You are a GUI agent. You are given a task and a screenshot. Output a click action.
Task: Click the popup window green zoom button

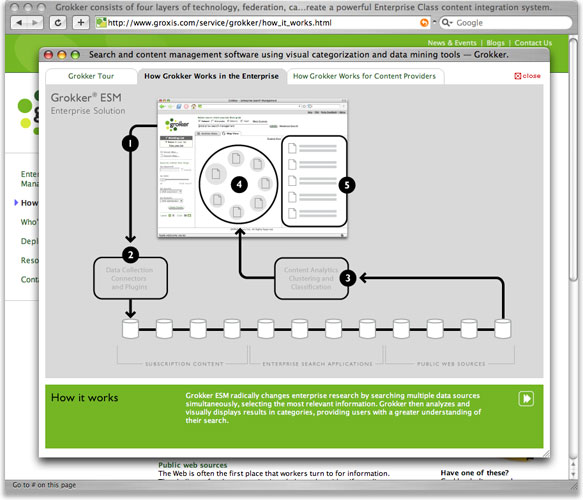tap(75, 55)
